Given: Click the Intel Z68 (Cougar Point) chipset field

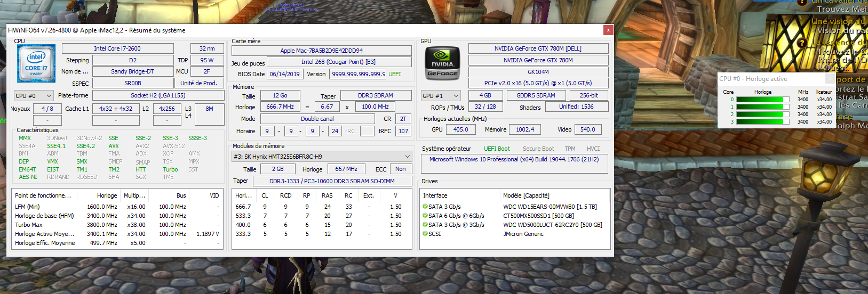Looking at the screenshot, I should [339, 62].
